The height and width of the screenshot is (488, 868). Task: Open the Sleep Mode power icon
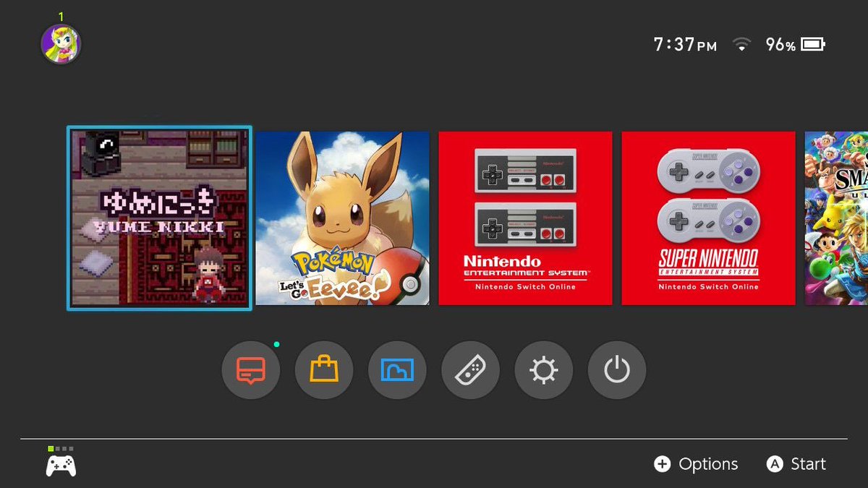617,370
